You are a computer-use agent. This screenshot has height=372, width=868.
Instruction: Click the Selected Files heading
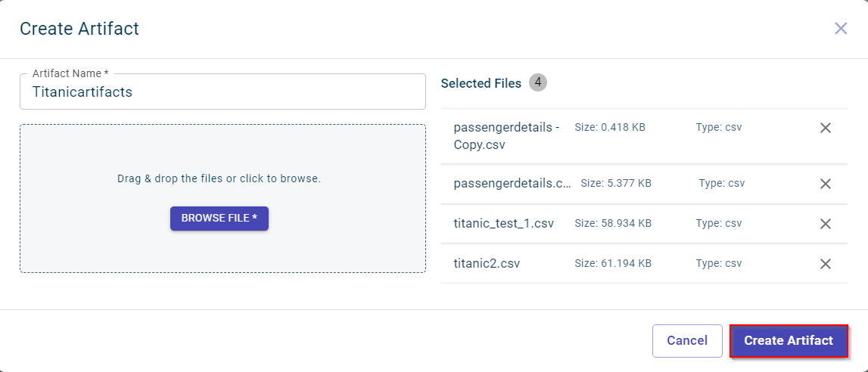click(481, 83)
